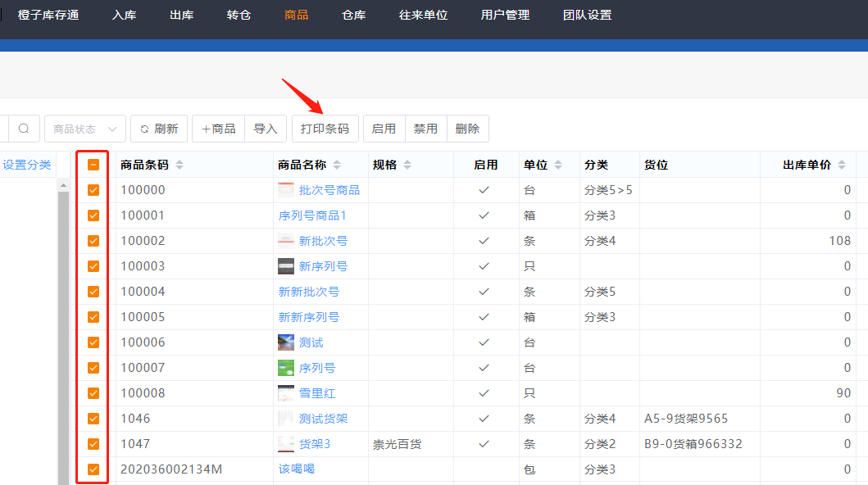Open the 仓库 menu in top navigation
868x485 pixels.
click(353, 15)
